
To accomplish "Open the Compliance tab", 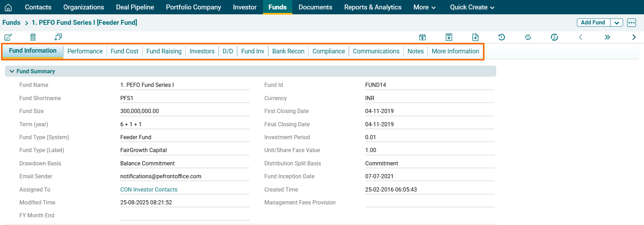I will (x=328, y=51).
